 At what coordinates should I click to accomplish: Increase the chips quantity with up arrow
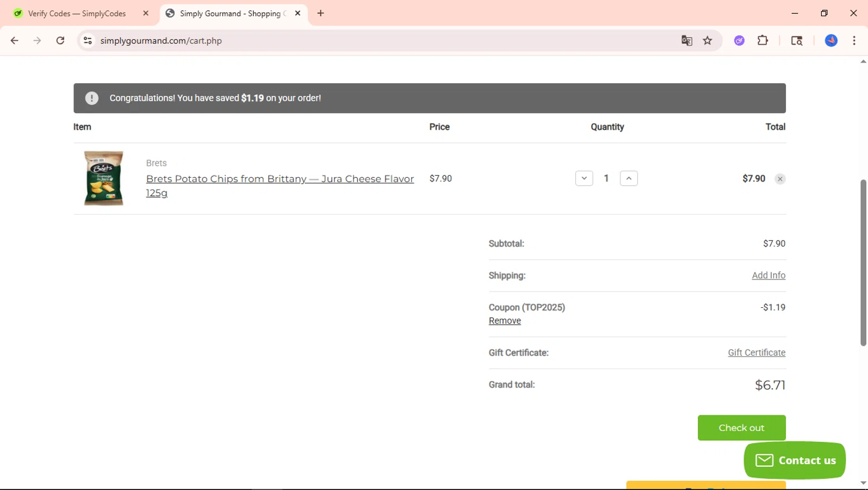[629, 178]
